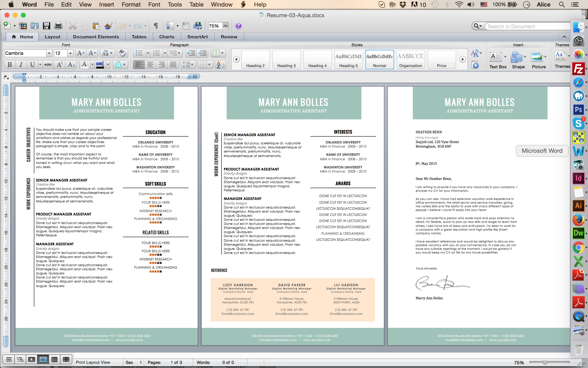Open the template gallery icon

23,26
